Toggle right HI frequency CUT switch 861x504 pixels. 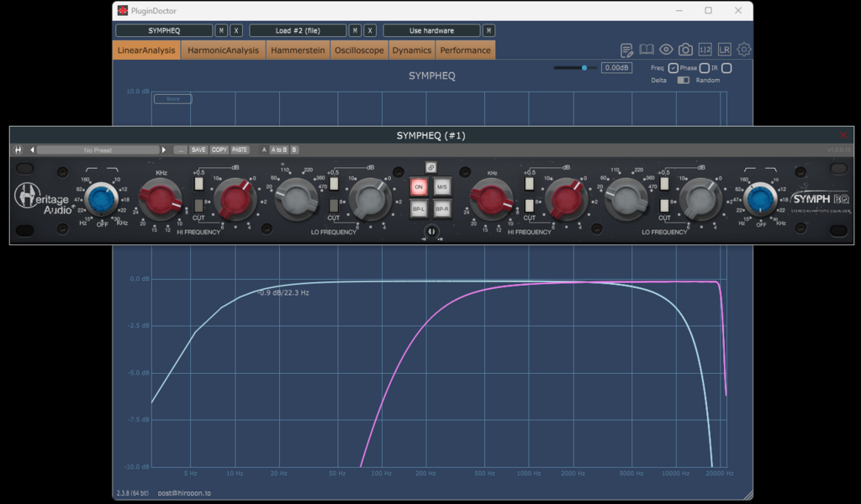[530, 206]
